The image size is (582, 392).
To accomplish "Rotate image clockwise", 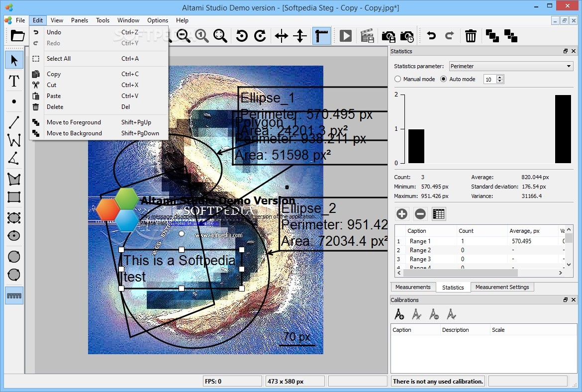I will click(260, 36).
